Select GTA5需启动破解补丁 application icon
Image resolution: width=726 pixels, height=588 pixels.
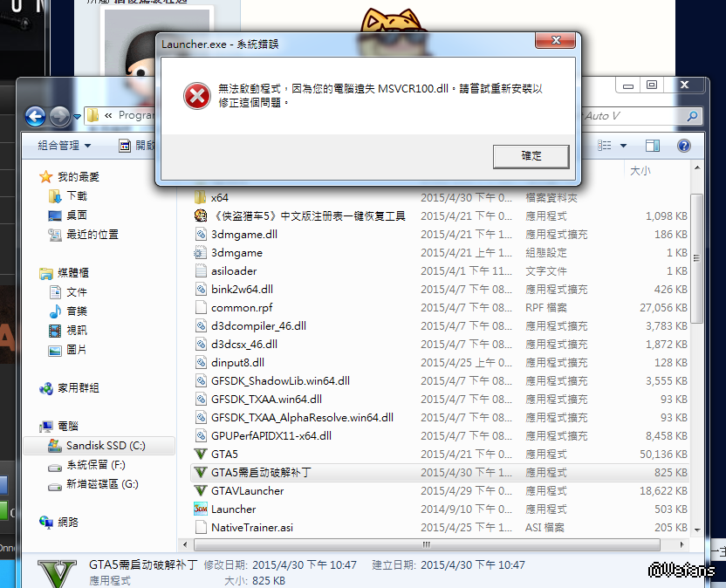(x=201, y=473)
